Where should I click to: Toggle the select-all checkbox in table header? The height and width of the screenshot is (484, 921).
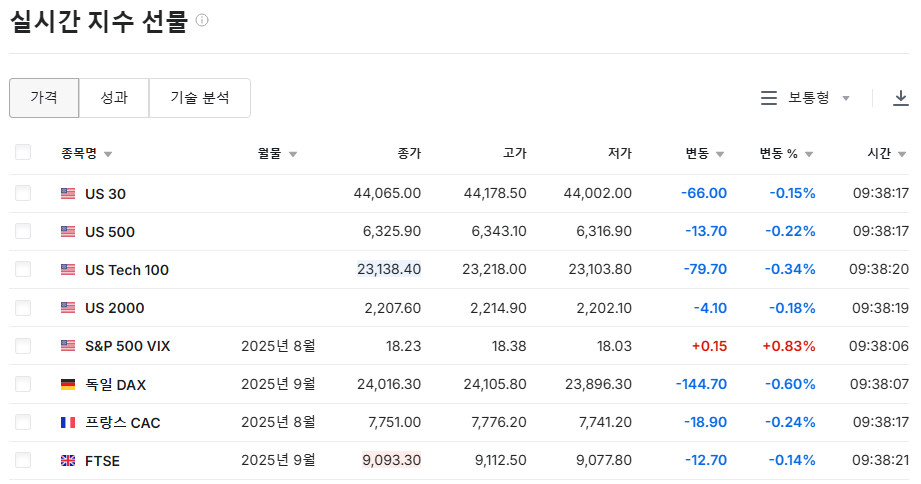point(23,153)
